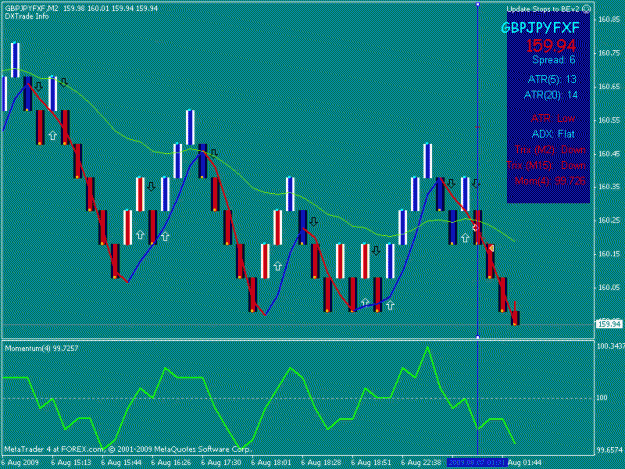
Task: Click the 160.05 price scale label
Action: coord(609,287)
